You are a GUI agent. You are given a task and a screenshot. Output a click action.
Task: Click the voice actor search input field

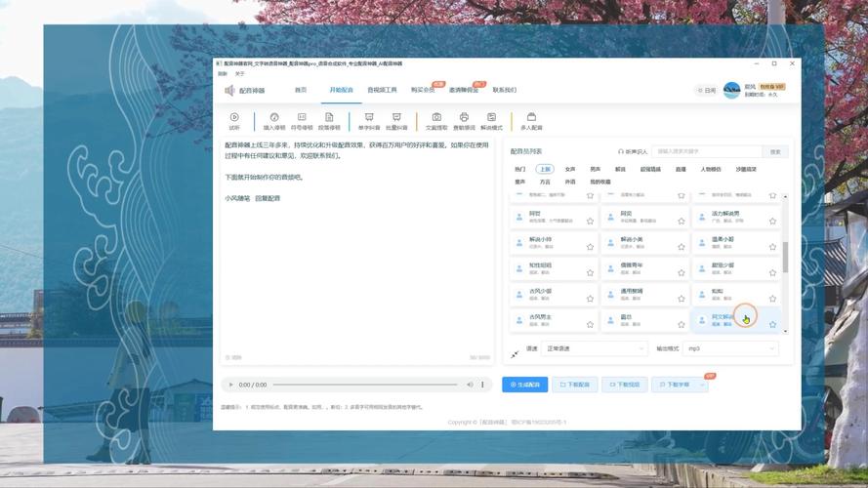click(707, 151)
